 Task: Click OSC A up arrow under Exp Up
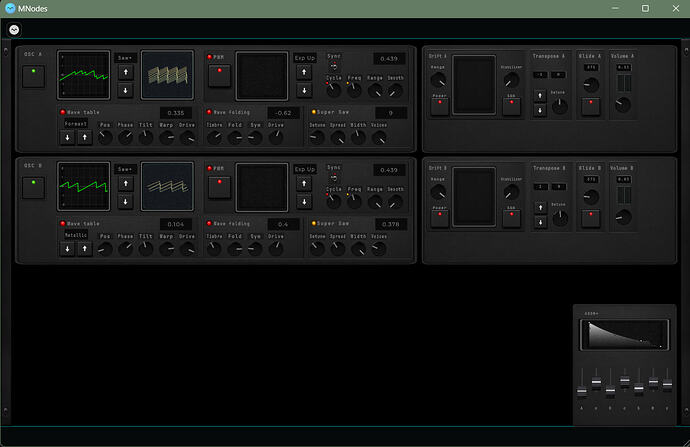304,72
